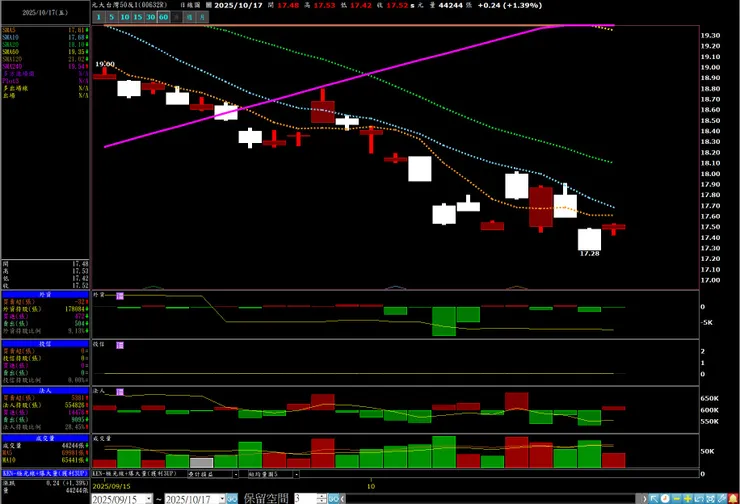
Task: Click the KEN indicator blue header label
Action: point(45,473)
